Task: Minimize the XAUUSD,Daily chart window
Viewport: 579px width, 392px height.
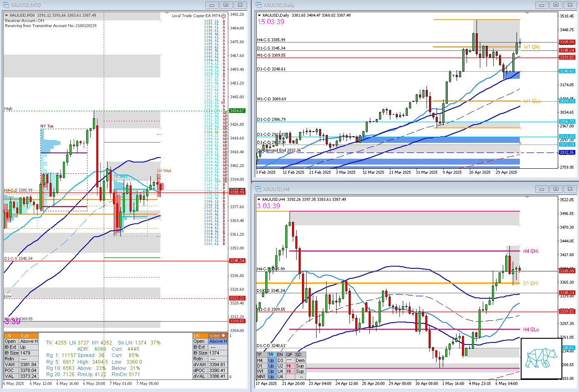Action: click(x=542, y=5)
